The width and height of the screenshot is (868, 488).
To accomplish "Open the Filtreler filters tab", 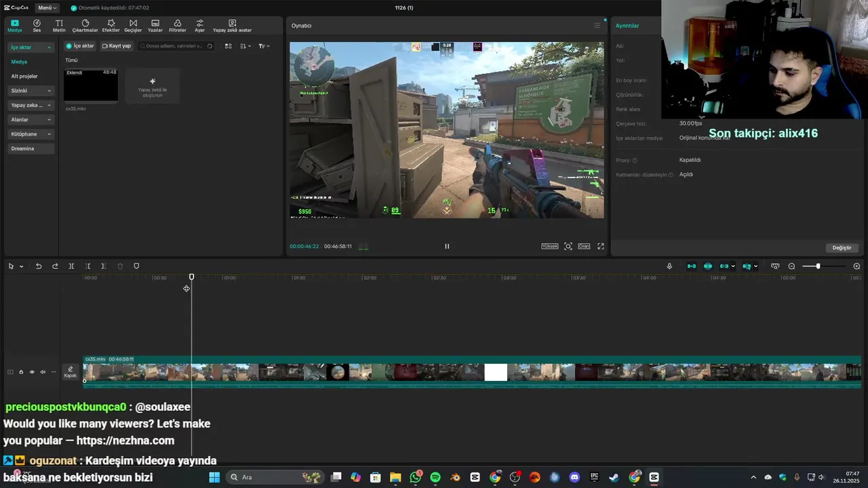I will coord(178,26).
